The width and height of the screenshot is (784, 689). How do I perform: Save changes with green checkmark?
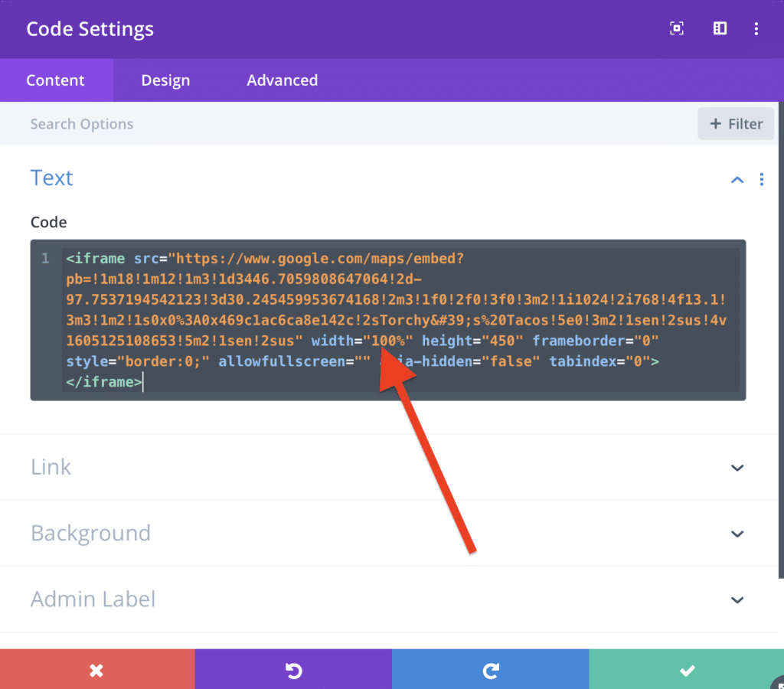[x=687, y=670]
